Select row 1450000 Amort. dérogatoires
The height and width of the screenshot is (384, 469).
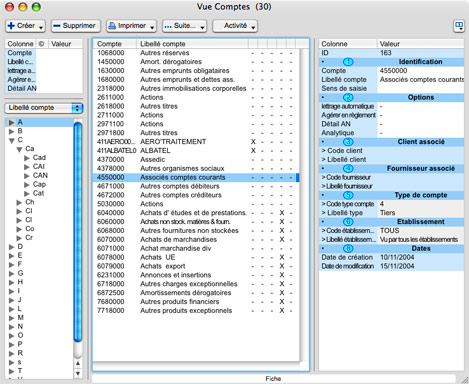(x=196, y=62)
